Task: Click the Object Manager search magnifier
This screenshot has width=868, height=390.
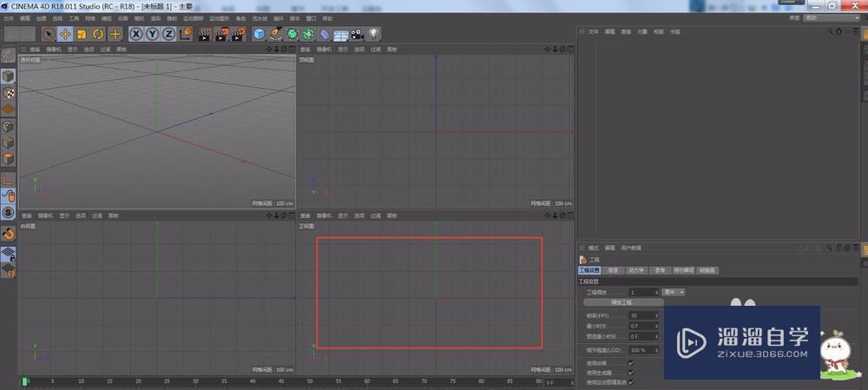Action: [831, 31]
